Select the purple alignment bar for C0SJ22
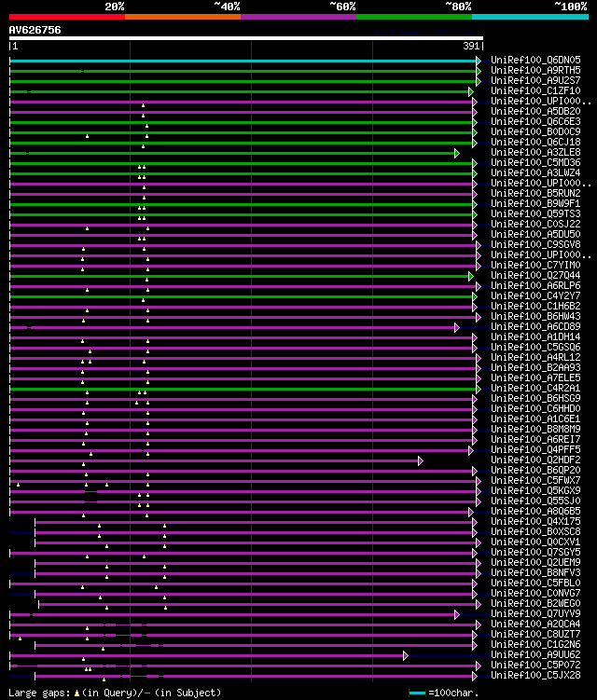Screen dimensions: 597x700 point(242,225)
